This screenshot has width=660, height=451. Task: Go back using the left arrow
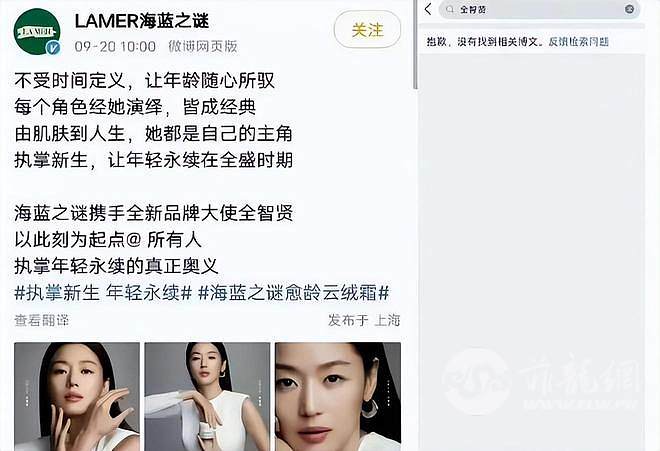pos(428,9)
